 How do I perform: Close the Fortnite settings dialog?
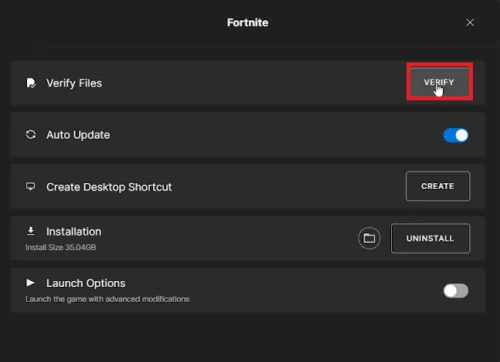click(470, 23)
